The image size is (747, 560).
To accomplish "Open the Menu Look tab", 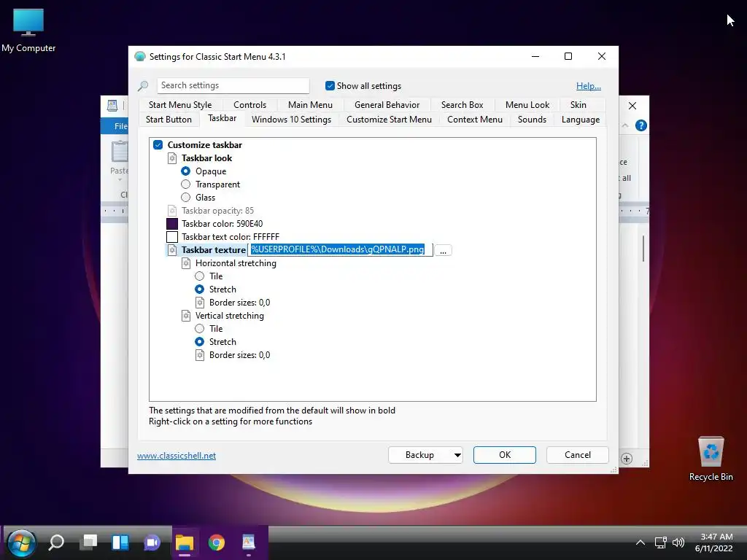I will click(527, 105).
